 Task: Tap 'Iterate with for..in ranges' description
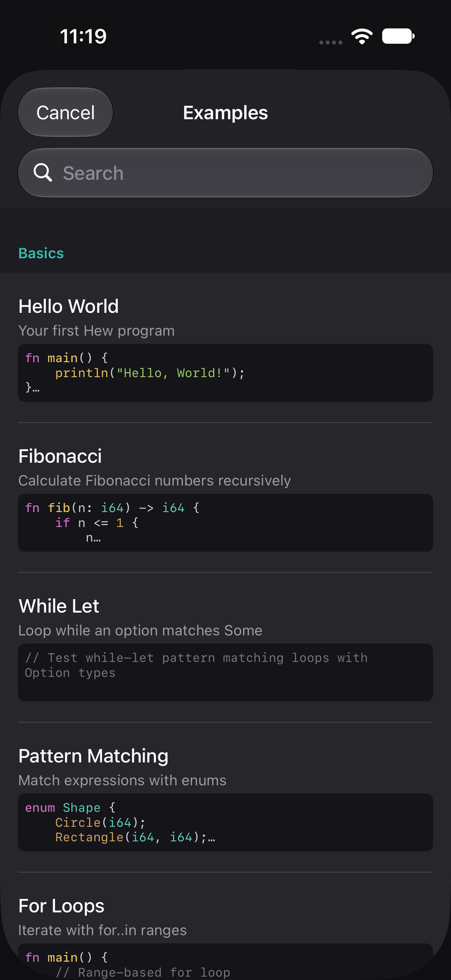[x=103, y=930]
